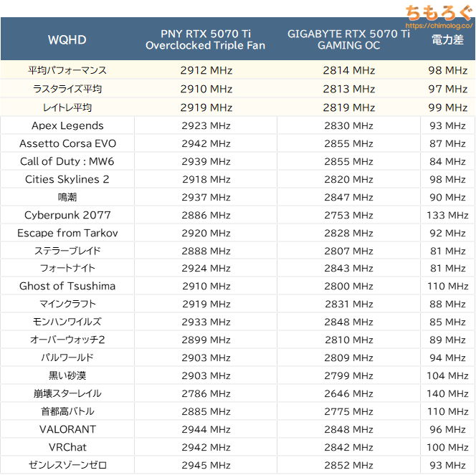Select the 鳴潮 row label

(x=67, y=197)
